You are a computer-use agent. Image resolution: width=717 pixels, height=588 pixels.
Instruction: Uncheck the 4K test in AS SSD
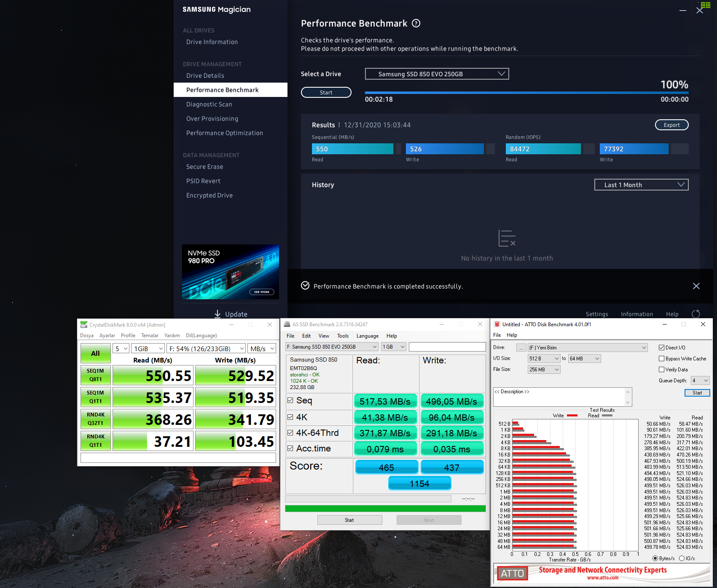click(x=290, y=417)
